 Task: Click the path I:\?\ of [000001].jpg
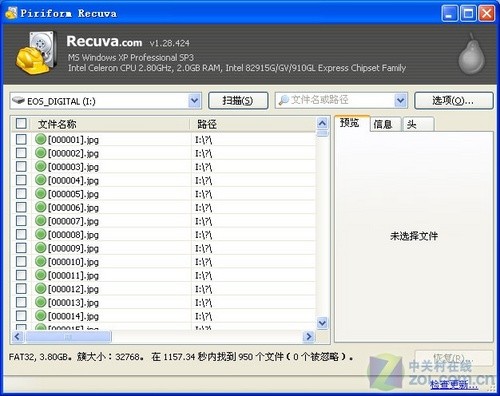tap(203, 139)
